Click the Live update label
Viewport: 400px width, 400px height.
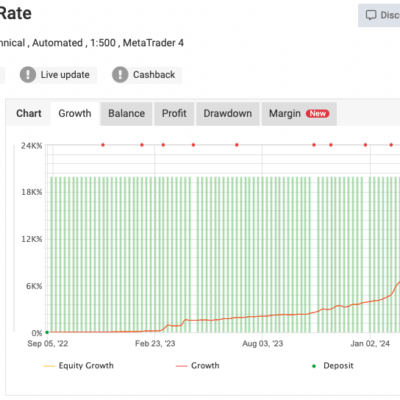[65, 75]
